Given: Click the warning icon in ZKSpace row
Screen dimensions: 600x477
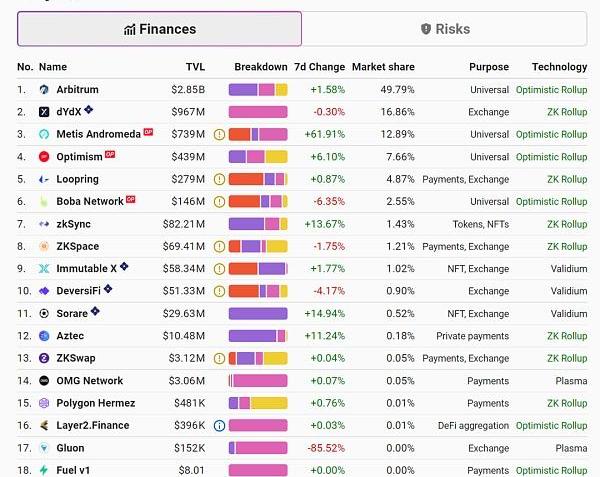Looking at the screenshot, I should (x=219, y=246).
